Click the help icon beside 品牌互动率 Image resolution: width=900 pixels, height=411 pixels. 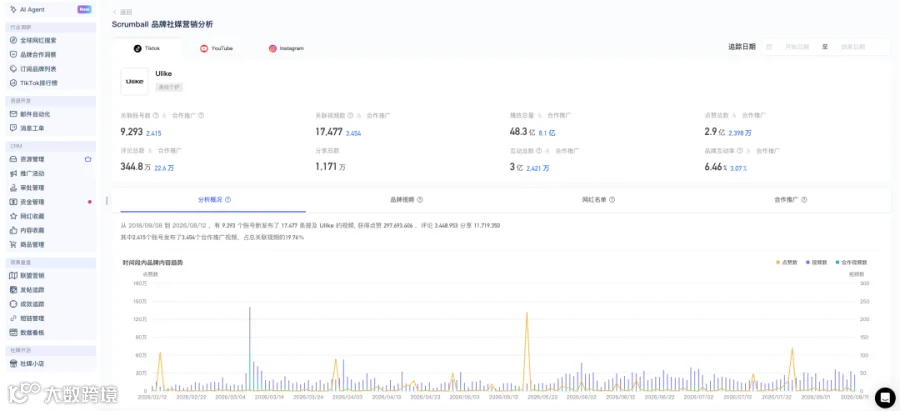click(740, 151)
